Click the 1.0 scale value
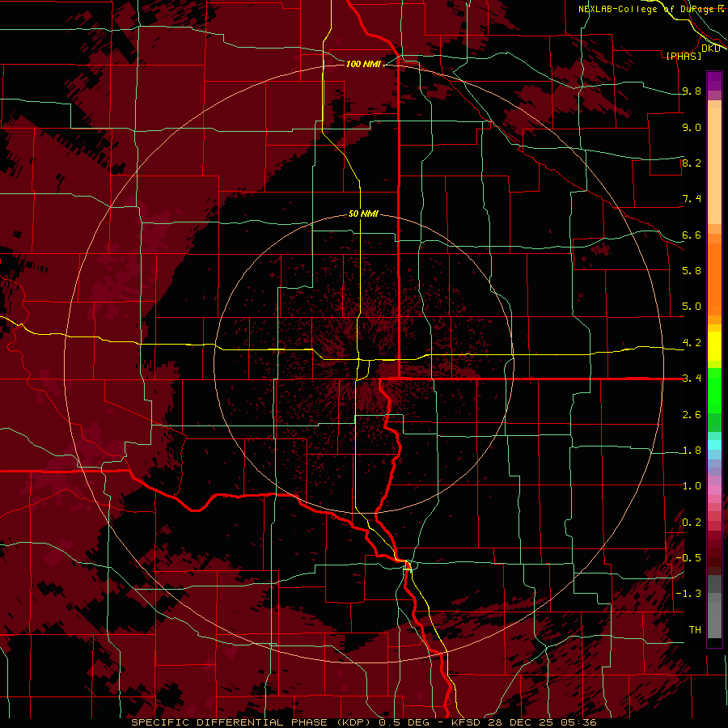Viewport: 728px width, 728px height. (x=692, y=486)
